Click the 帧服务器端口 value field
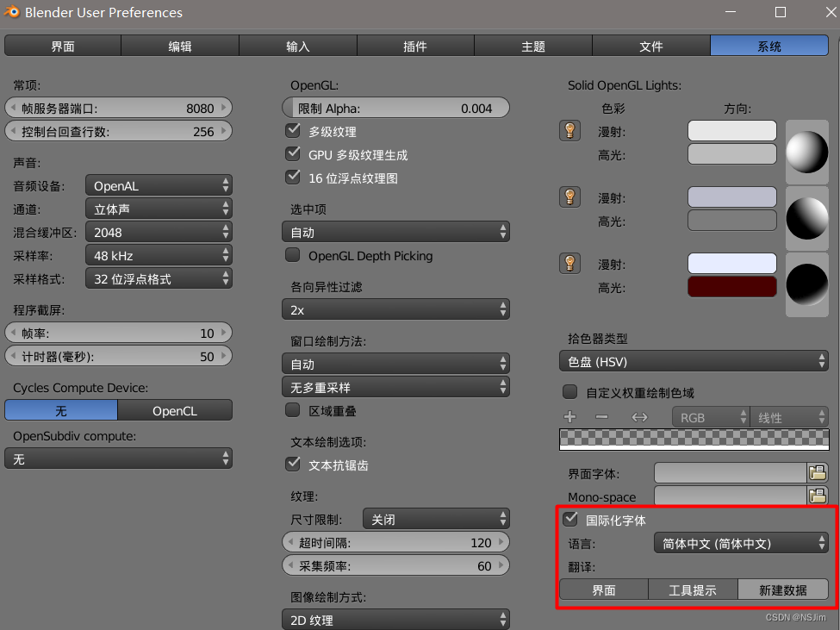The width and height of the screenshot is (840, 630). [x=118, y=108]
